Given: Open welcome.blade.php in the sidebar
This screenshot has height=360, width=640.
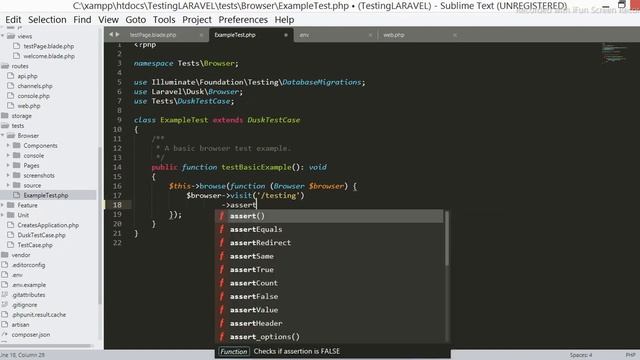Looking at the screenshot, I should pyautogui.click(x=49, y=56).
